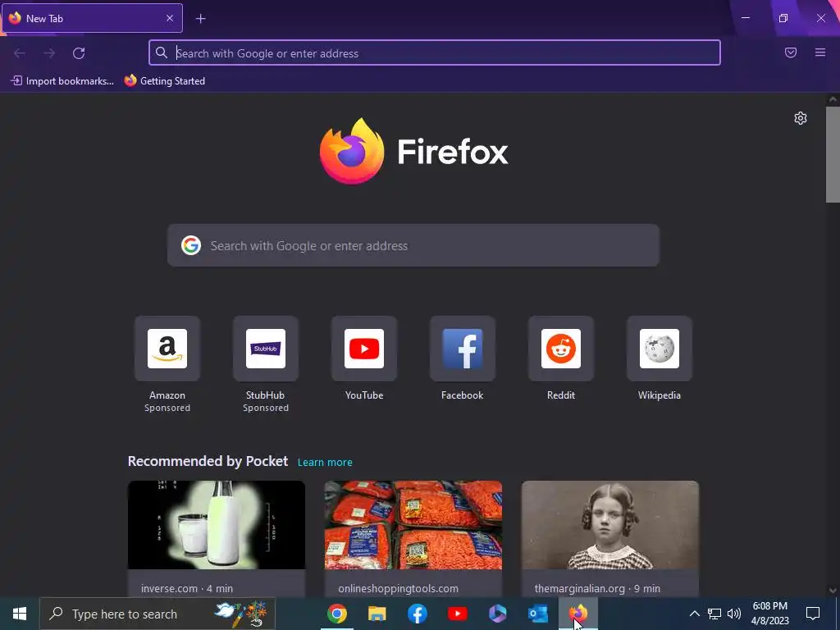840x630 pixels.
Task: Click the magnifier icon in address bar
Action: (x=162, y=52)
